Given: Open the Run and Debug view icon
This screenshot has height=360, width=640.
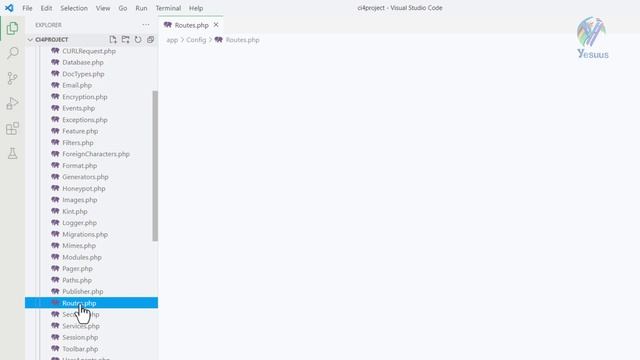Looking at the screenshot, I should click(12, 104).
